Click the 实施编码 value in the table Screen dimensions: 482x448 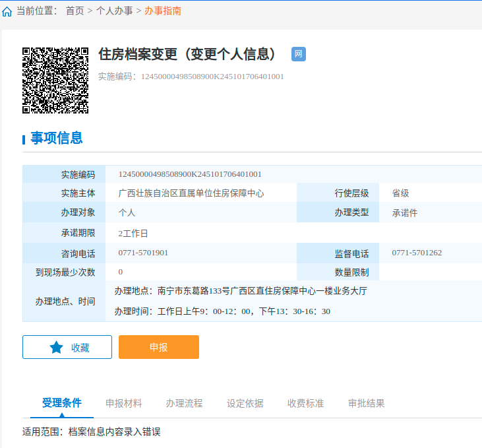[190, 174]
